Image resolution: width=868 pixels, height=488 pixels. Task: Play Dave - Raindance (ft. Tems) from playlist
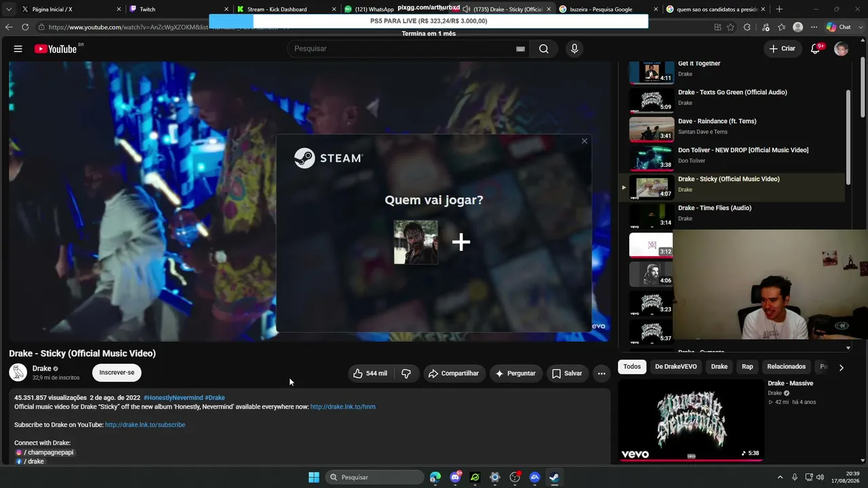click(732, 129)
